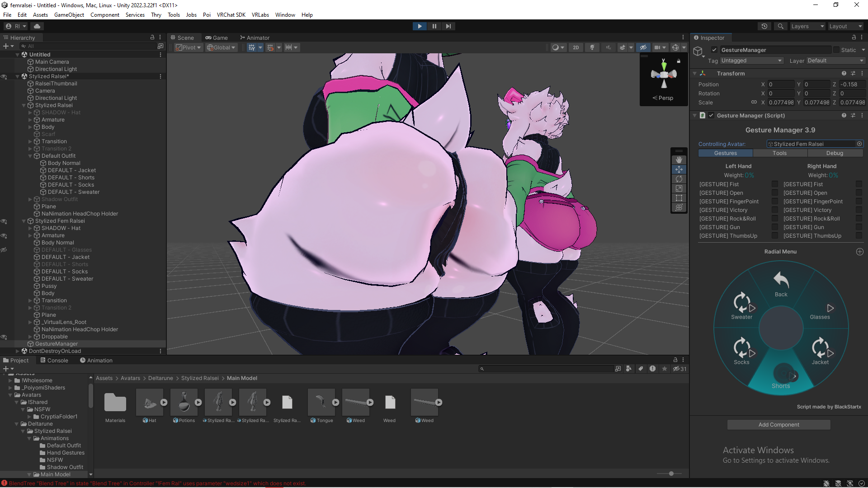Click the Glasses option in Radial Menu
Image resolution: width=868 pixels, height=488 pixels.
[820, 312]
